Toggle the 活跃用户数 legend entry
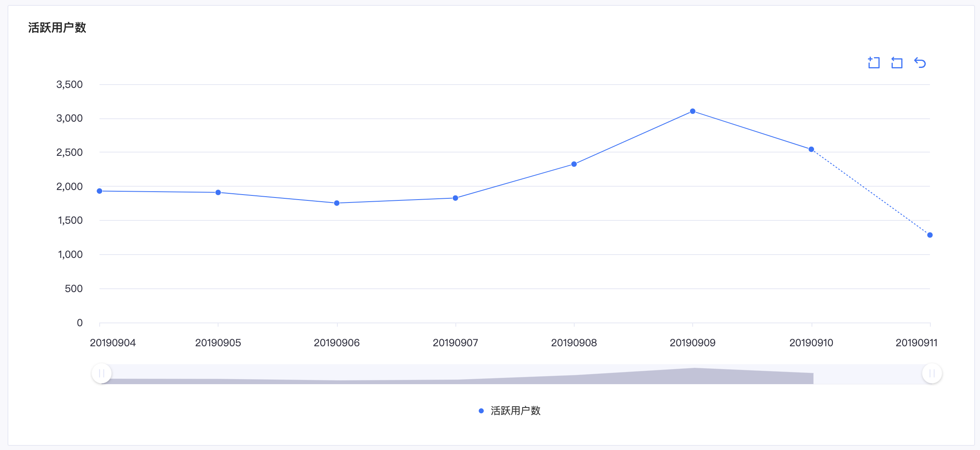This screenshot has width=980, height=450. [510, 411]
